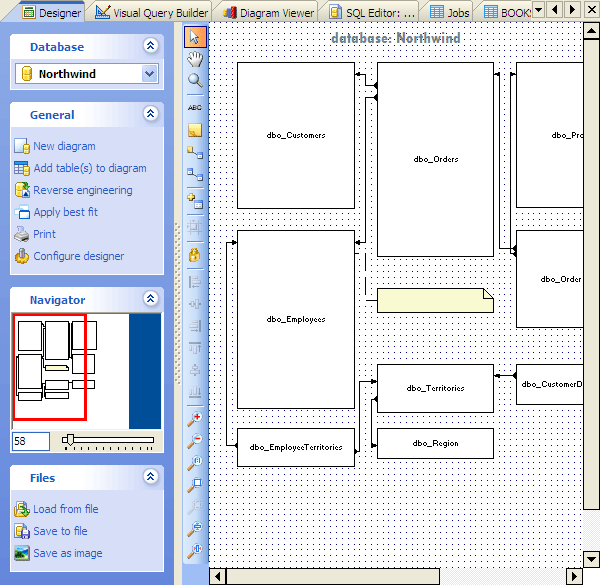This screenshot has width=600, height=585.
Task: Click the zoom to actual size icon
Action: click(195, 463)
